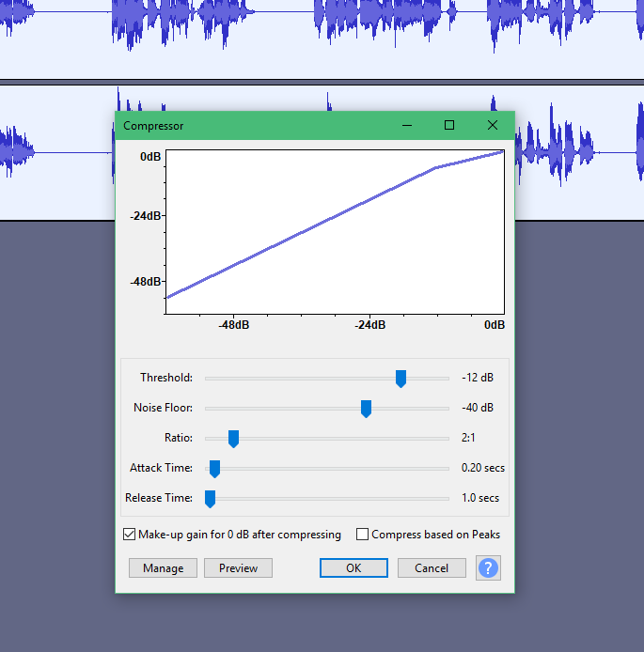Screen dimensions: 644x652
Task: Maximize the Compressor window
Action: [448, 125]
